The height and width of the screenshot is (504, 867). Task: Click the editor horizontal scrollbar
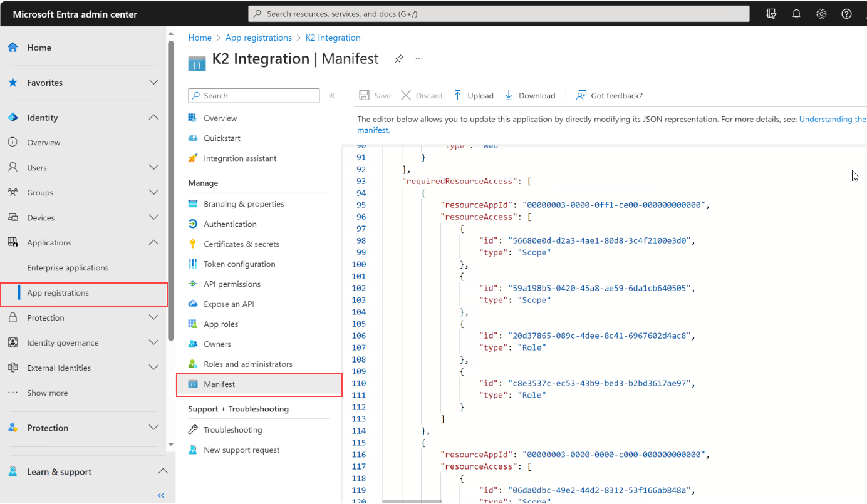[412, 501]
